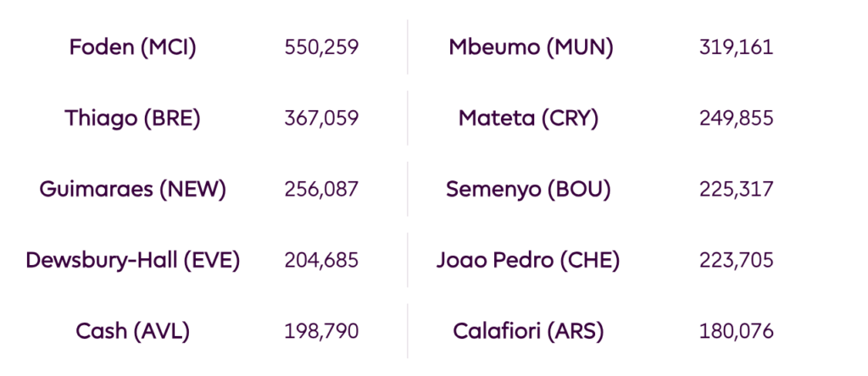The height and width of the screenshot is (376, 868).
Task: Select the Calafiori (ARS) player name
Action: click(x=528, y=331)
